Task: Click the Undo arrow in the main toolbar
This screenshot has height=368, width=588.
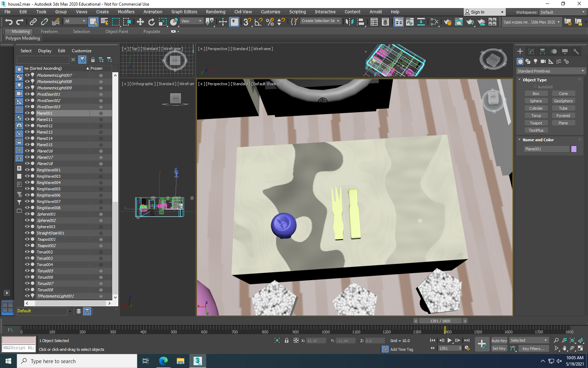Action: 9,22
